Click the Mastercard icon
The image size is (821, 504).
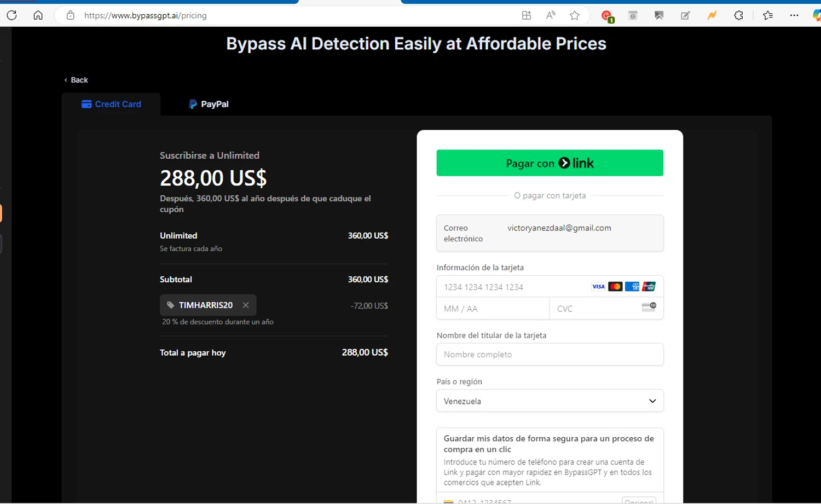615,287
